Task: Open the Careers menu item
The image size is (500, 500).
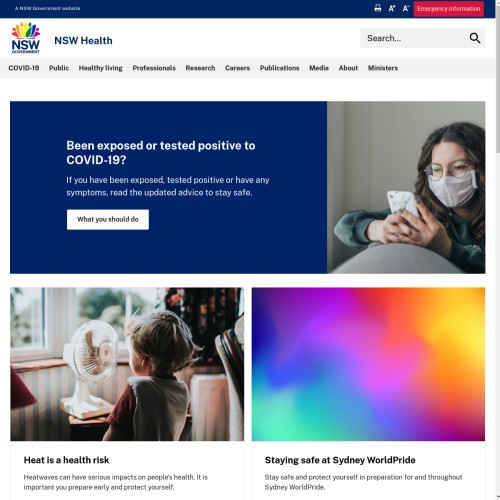Action: click(x=237, y=68)
